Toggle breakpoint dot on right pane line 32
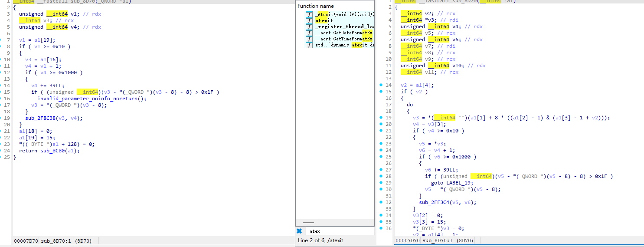The height and width of the screenshot is (247, 644). [x=381, y=202]
